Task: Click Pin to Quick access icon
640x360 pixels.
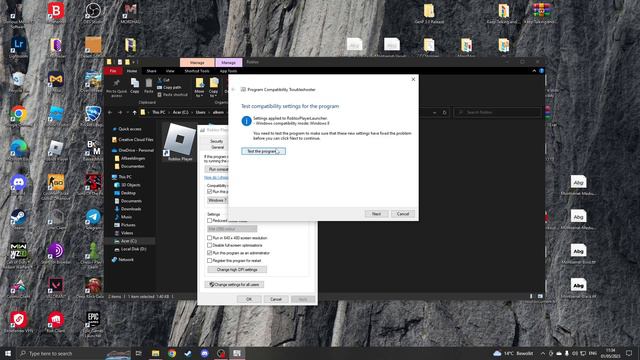Action: coord(117,87)
